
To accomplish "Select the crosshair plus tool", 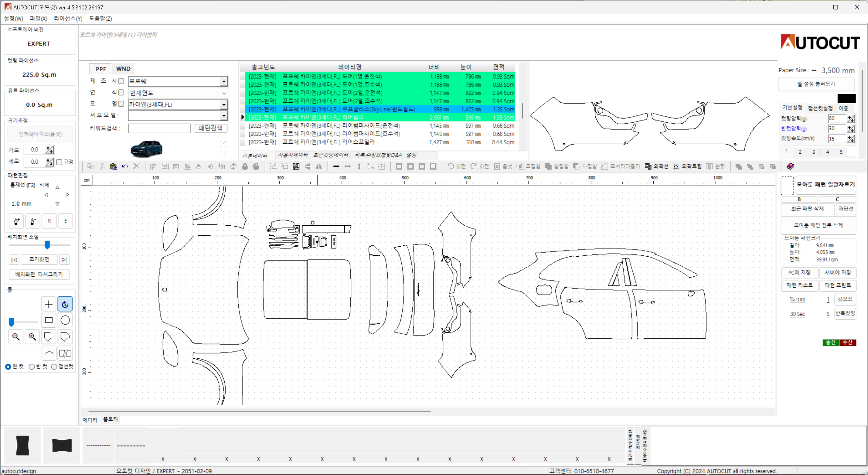I will 49,304.
